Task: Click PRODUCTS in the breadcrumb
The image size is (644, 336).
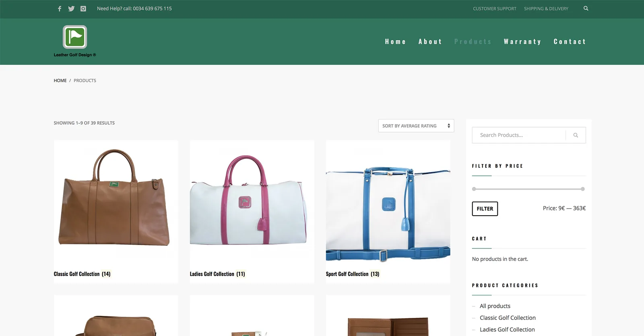Action: 85,80
